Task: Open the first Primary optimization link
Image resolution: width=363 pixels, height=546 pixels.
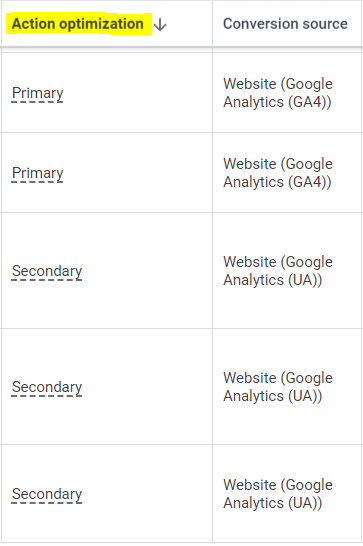Action: [38, 93]
